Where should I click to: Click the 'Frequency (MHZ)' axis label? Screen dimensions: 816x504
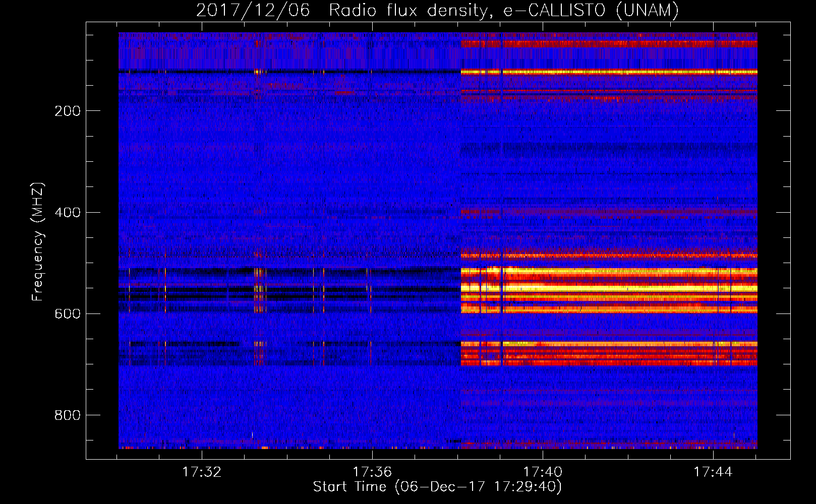tap(38, 242)
